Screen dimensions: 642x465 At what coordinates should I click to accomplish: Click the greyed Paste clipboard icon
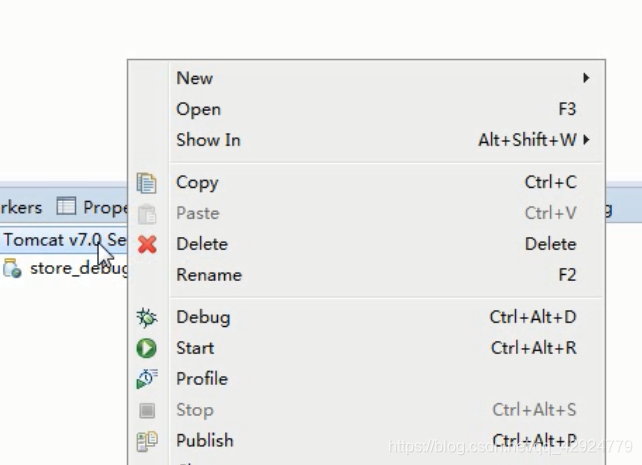click(147, 214)
